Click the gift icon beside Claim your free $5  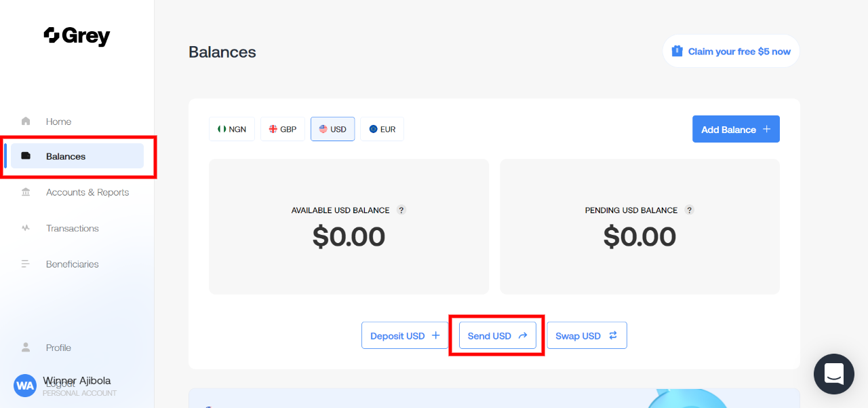677,51
